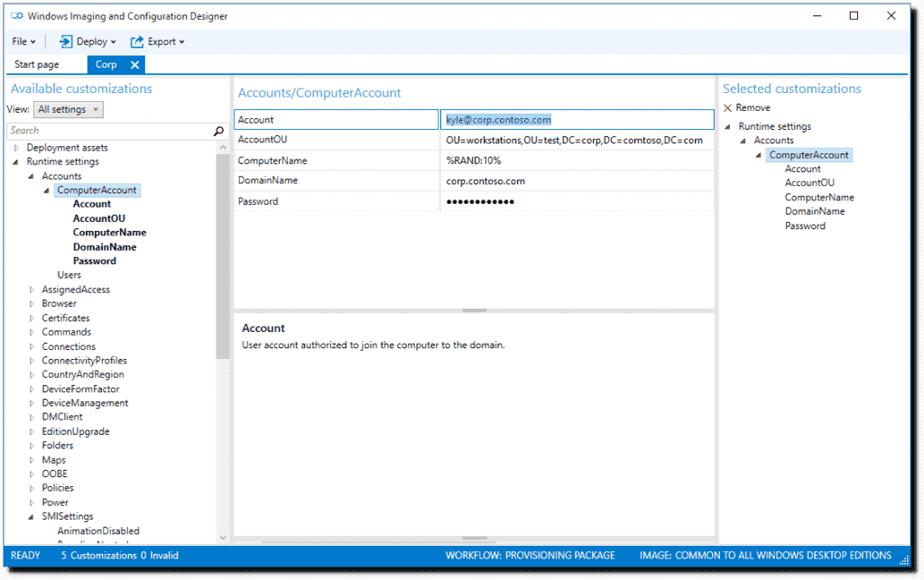Collapse Accounts in Selected customizations
This screenshot has width=924, height=580.
744,141
